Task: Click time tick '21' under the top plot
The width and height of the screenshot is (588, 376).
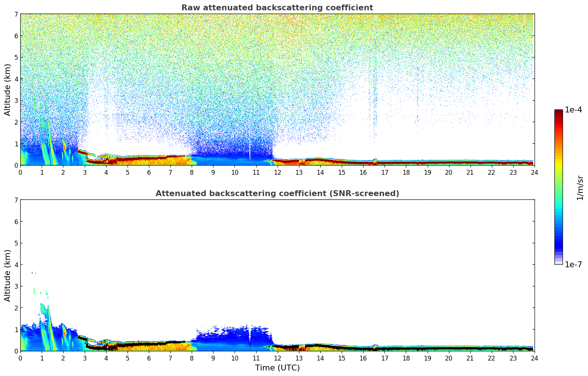Action: point(470,172)
